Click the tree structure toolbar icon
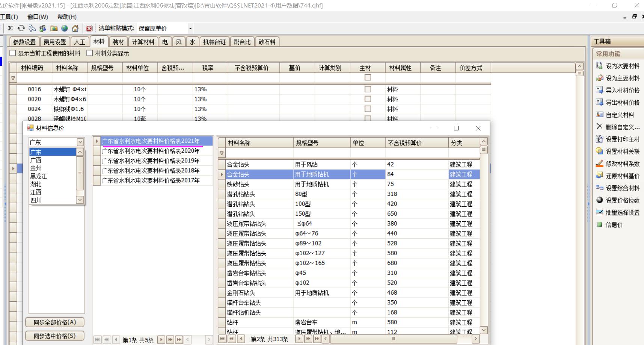The width and height of the screenshot is (644, 345). 32,28
